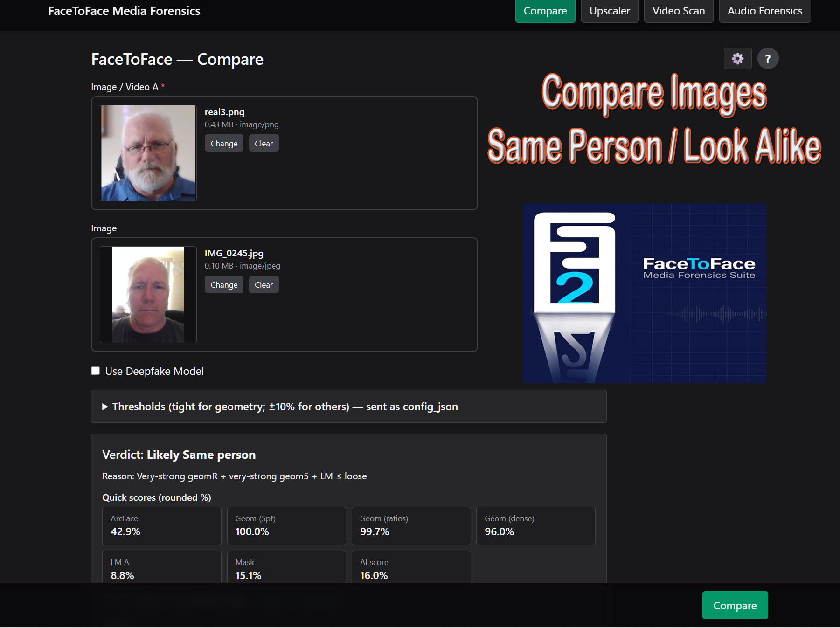
Task: Click the ArcFace 42.9% score card
Action: pyautogui.click(x=161, y=525)
